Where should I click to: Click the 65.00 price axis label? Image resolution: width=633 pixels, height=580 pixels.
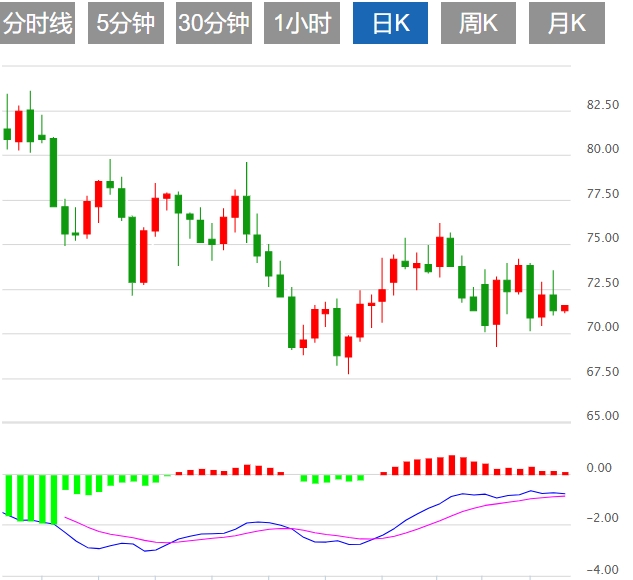click(x=603, y=416)
